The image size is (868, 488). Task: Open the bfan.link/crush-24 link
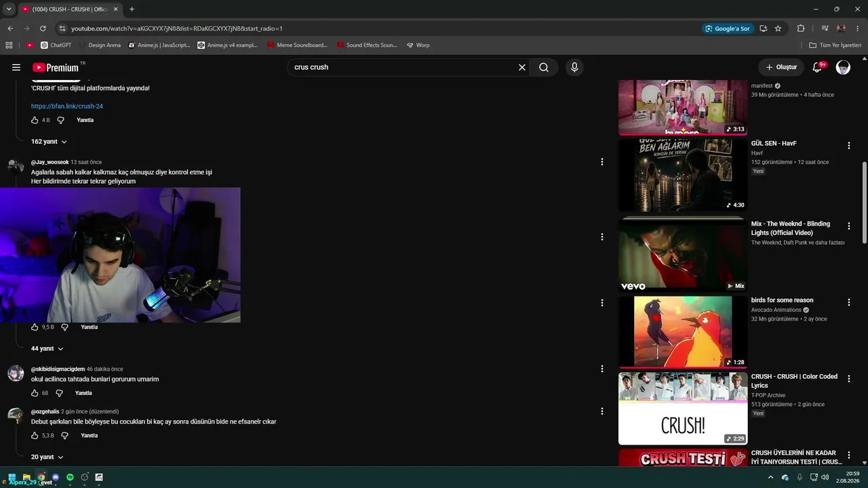pyautogui.click(x=67, y=106)
